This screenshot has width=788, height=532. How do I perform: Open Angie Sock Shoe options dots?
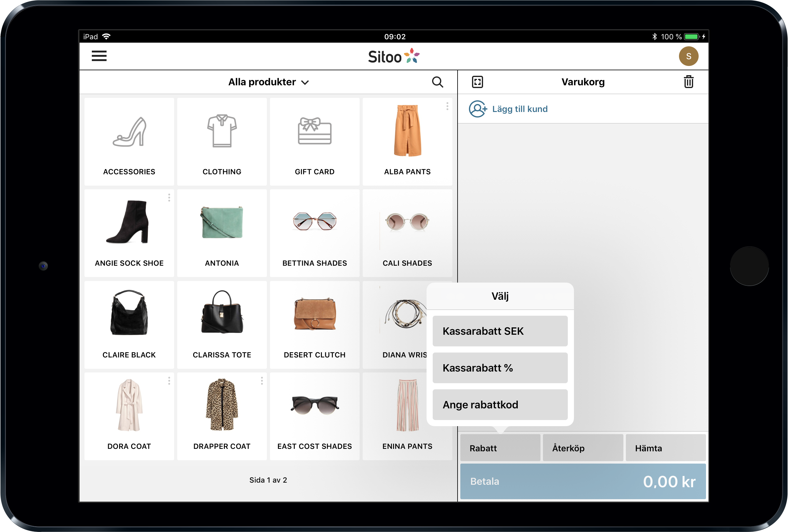click(169, 198)
